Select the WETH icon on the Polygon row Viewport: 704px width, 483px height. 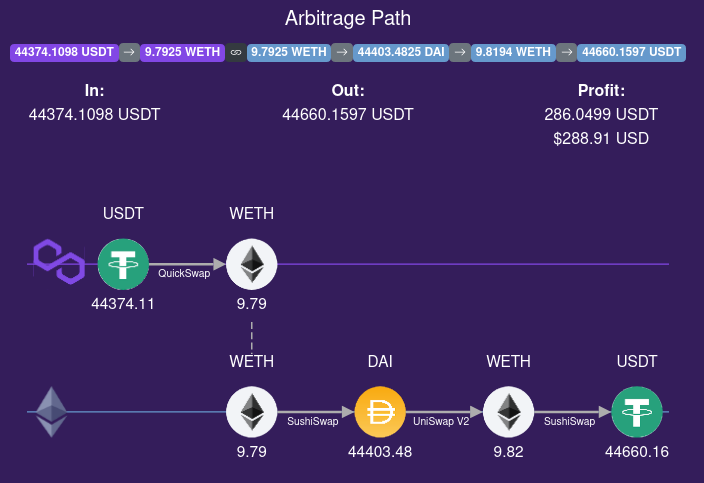252,264
